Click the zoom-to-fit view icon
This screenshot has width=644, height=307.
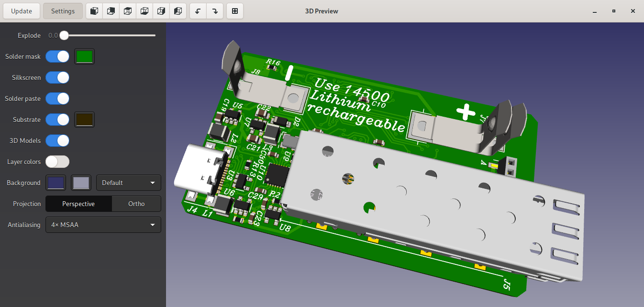[235, 11]
